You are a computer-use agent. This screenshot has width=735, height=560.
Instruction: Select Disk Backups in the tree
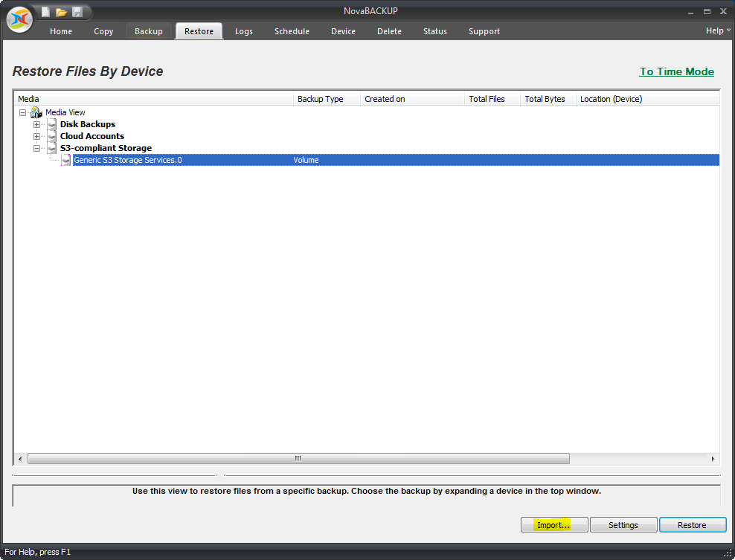pyautogui.click(x=88, y=124)
